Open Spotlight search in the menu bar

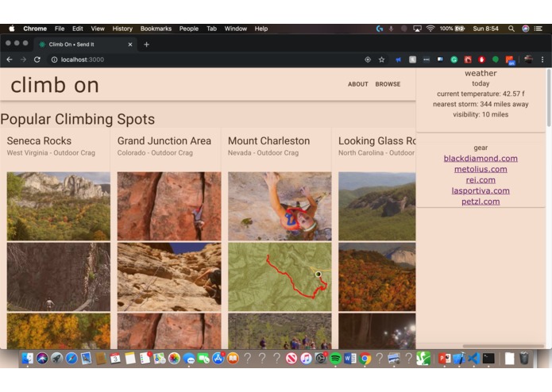511,29
